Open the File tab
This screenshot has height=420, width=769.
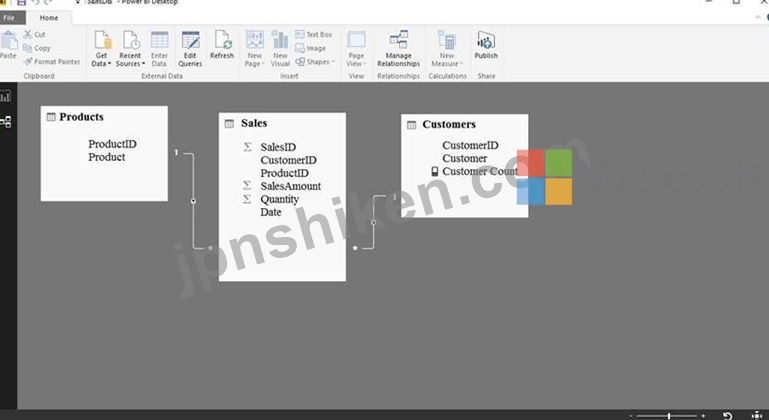[x=9, y=18]
